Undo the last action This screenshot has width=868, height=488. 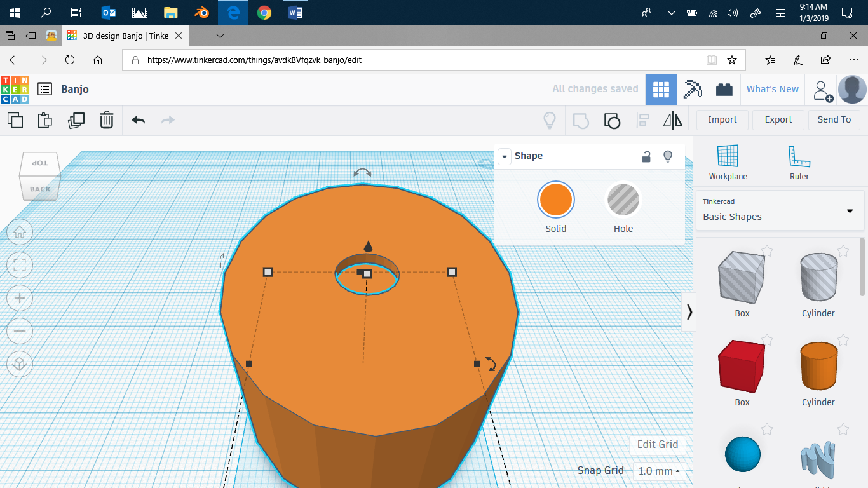(x=138, y=119)
